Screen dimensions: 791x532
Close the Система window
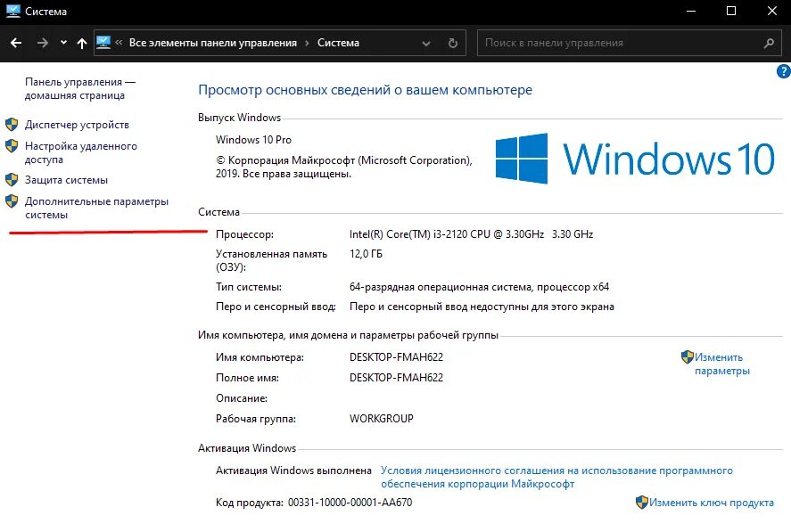pyautogui.click(x=772, y=11)
